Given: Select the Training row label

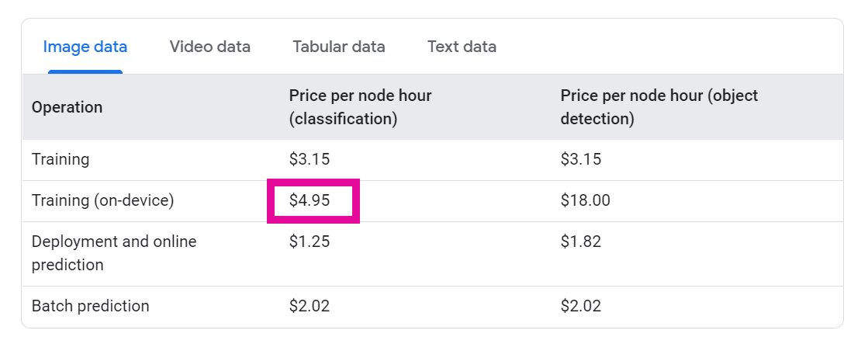Looking at the screenshot, I should click(x=61, y=159).
